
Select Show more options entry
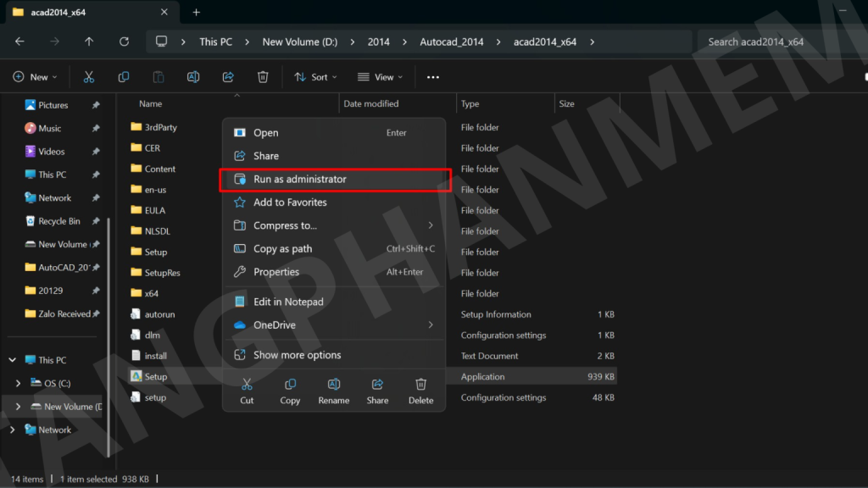[x=297, y=355]
